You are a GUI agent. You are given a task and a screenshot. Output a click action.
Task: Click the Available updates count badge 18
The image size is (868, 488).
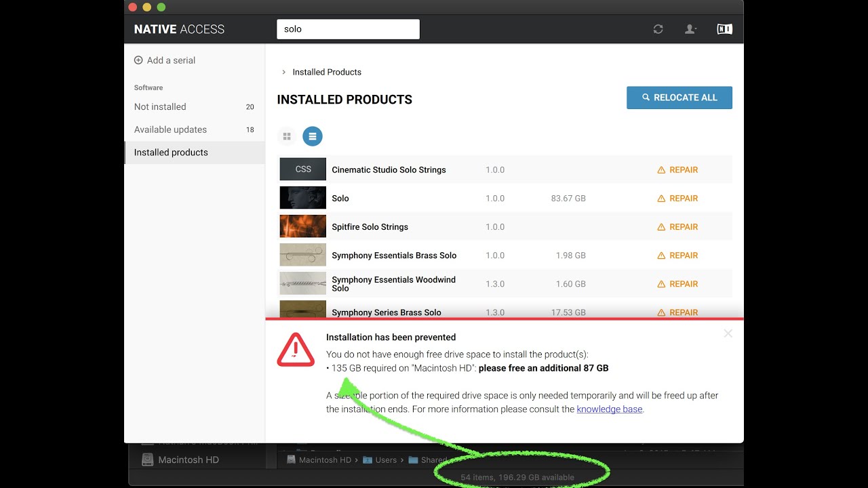pyautogui.click(x=250, y=130)
